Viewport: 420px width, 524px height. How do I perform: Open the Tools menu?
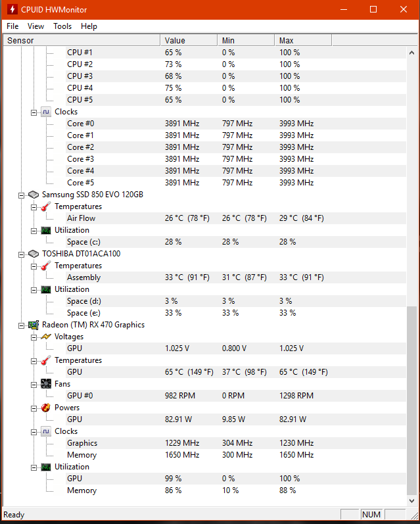(x=62, y=26)
